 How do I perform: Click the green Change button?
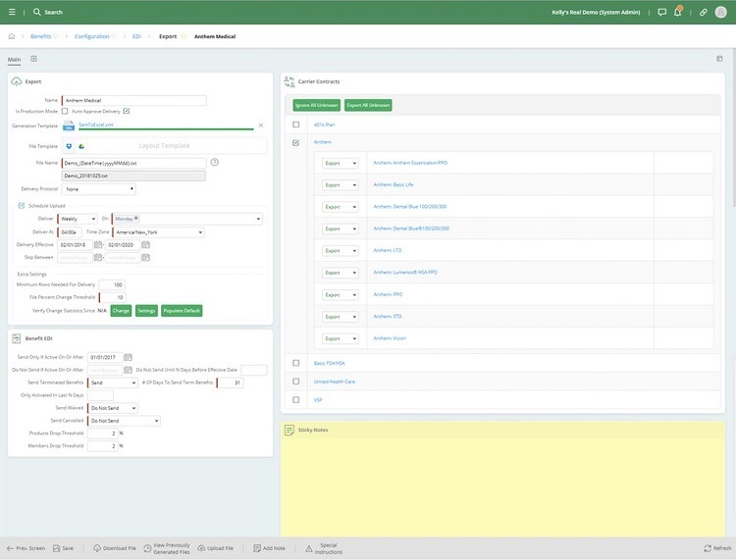[x=121, y=311]
